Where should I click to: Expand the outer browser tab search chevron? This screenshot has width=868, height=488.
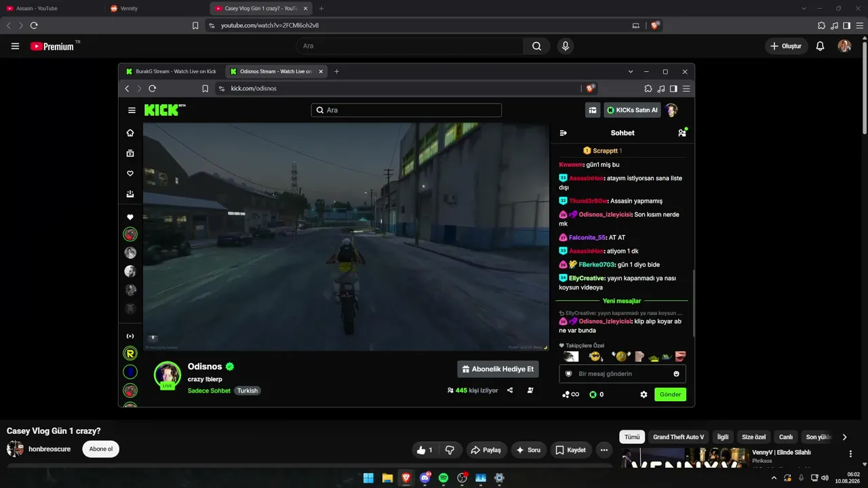804,8
